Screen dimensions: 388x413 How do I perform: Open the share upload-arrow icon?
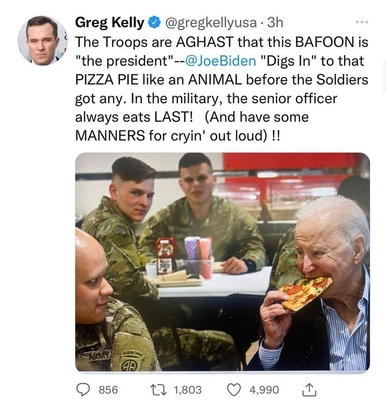309,390
